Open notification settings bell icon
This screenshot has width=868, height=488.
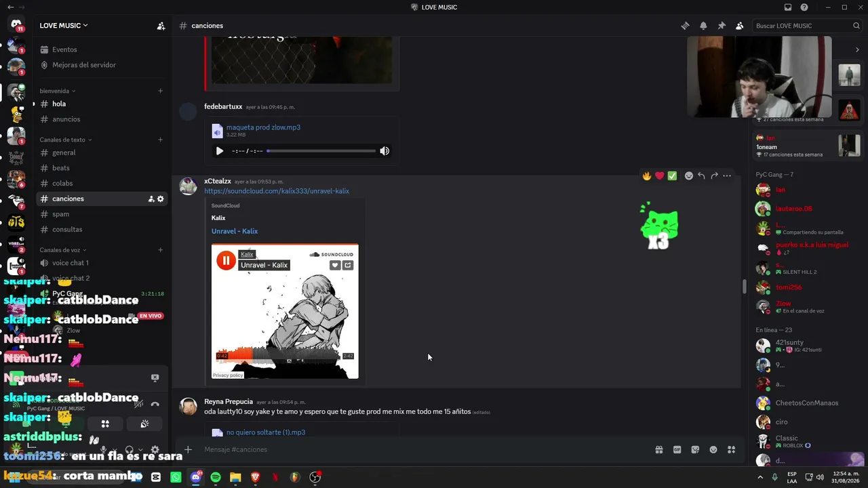click(703, 26)
